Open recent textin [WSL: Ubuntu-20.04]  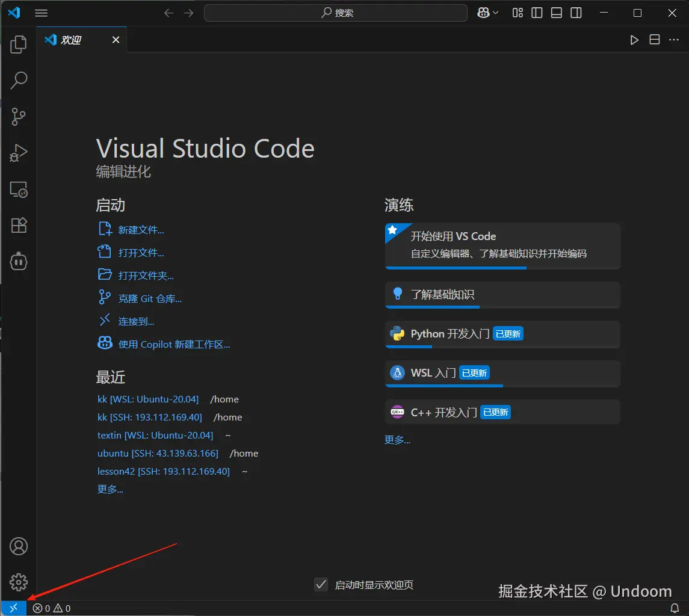pyautogui.click(x=155, y=435)
